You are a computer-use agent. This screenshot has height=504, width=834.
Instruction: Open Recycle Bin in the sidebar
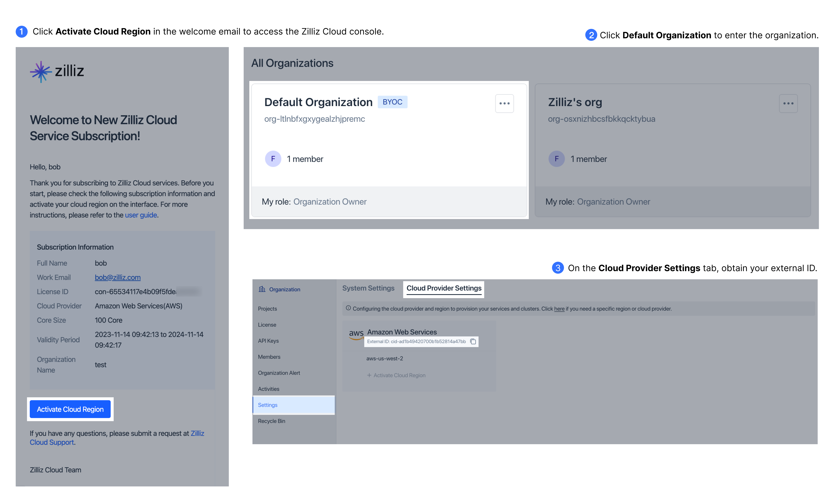pos(272,421)
